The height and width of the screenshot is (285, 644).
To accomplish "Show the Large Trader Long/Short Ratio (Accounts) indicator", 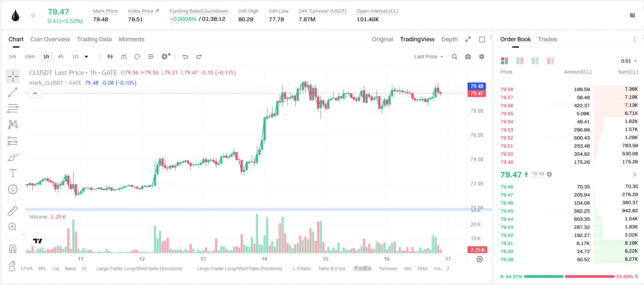I will pos(139,268).
